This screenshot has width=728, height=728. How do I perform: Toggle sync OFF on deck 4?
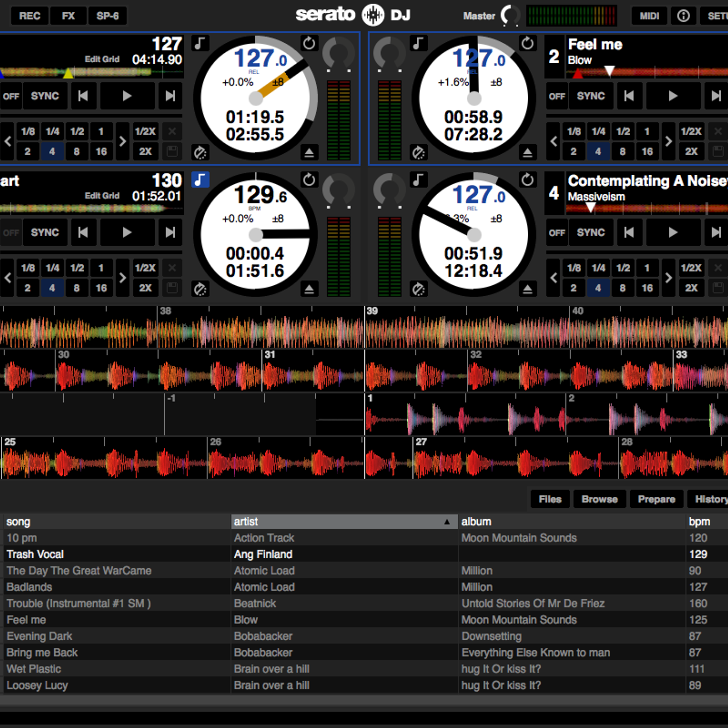[x=557, y=233]
